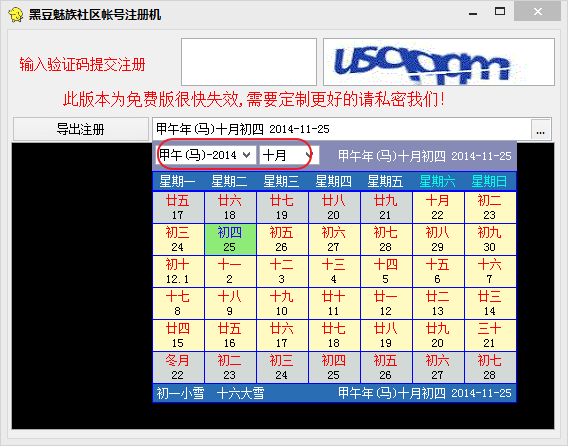Select calendar day 8 十七

coord(178,303)
